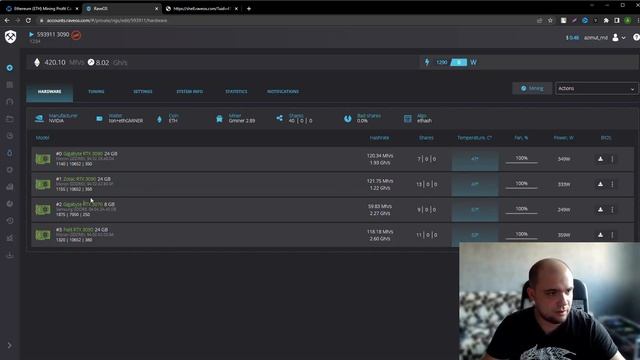
Task: Sort by the Model column header
Action: click(42, 138)
